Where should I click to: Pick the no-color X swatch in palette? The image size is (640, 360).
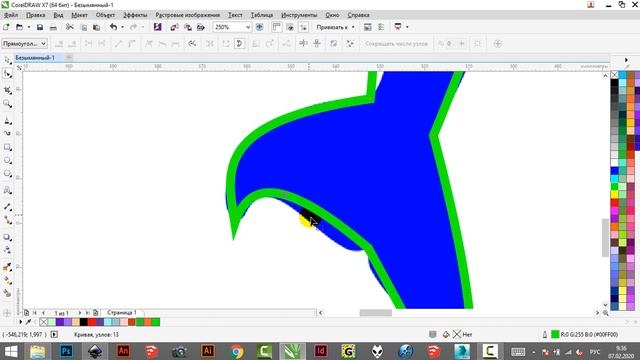tap(614, 75)
